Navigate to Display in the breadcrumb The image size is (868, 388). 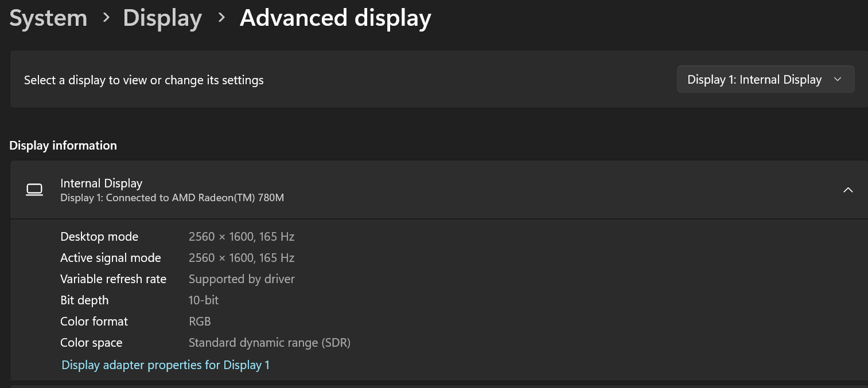pos(162,18)
